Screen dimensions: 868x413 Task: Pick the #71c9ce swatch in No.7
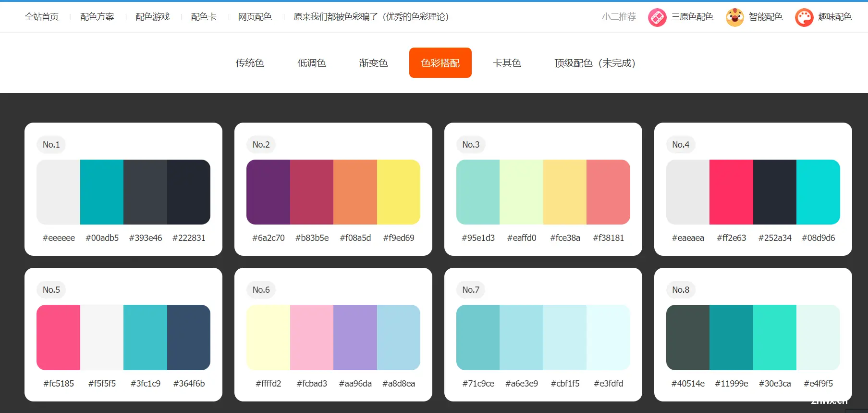(478, 338)
